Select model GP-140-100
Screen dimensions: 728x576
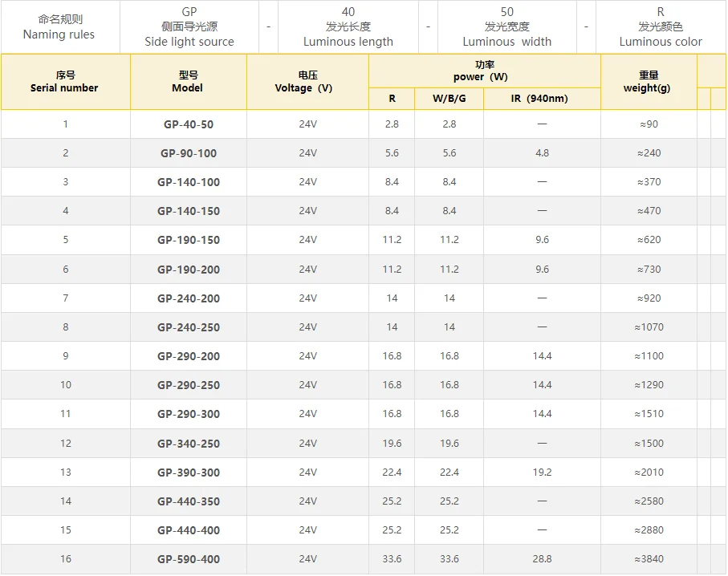(189, 182)
